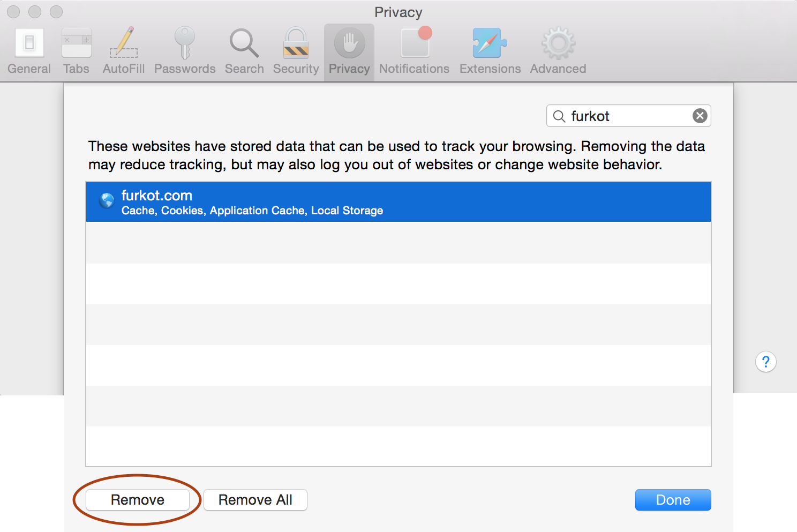Open Passwords preferences key icon
The image size is (797, 532).
(x=185, y=51)
